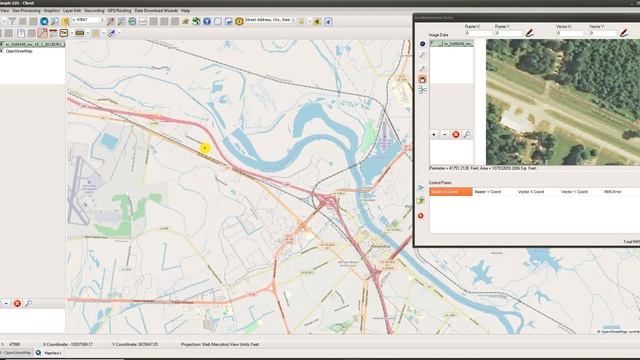Click the red pencil pick-vector-point icon
640x360 pixels.
click(624, 33)
